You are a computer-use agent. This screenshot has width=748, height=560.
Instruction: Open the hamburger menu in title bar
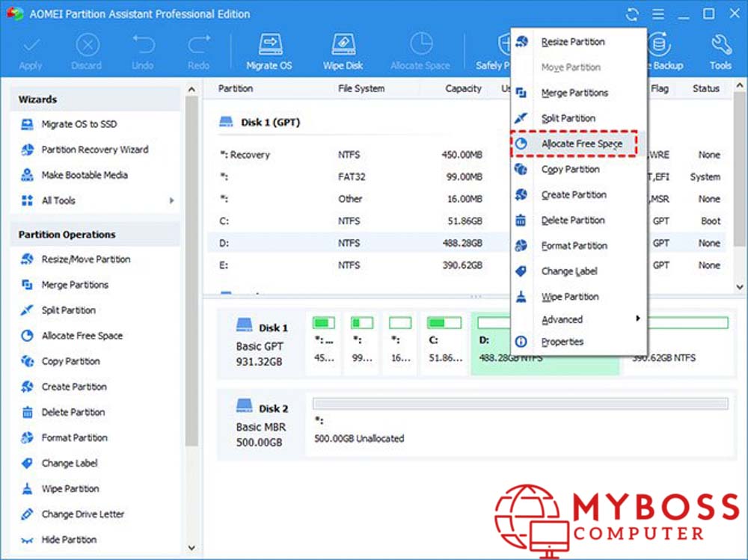point(657,14)
